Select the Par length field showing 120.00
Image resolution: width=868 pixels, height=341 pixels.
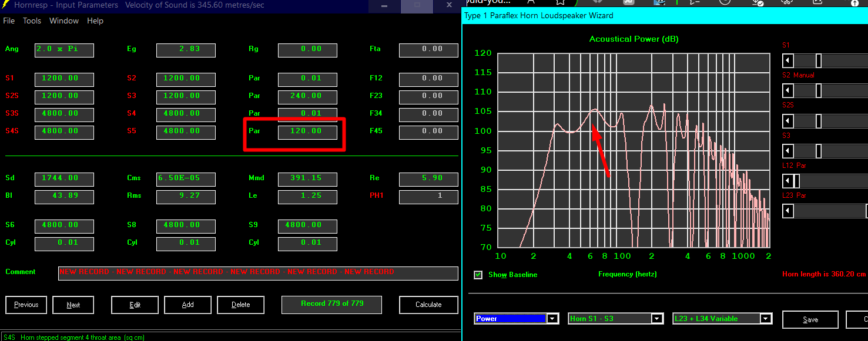pyautogui.click(x=307, y=132)
